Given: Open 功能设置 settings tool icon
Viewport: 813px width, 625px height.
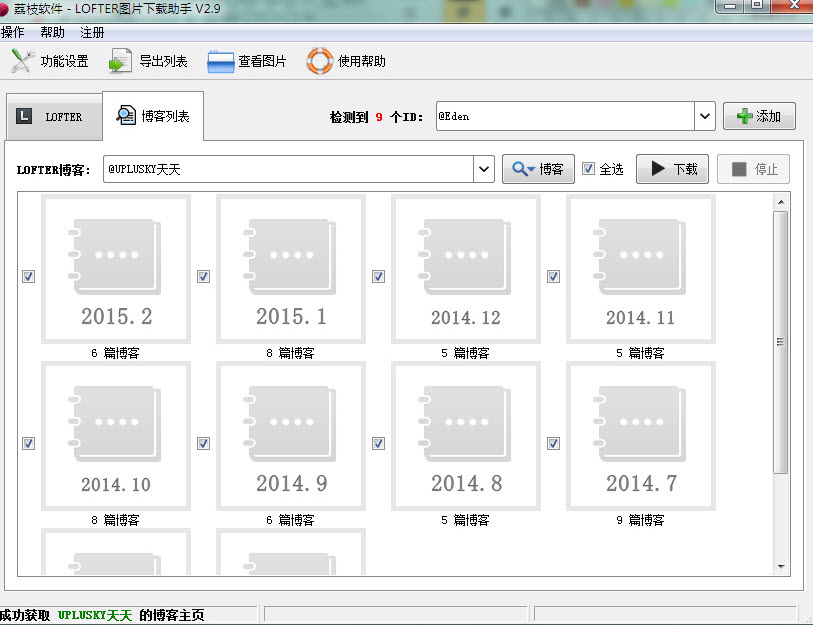Looking at the screenshot, I should pyautogui.click(x=22, y=61).
